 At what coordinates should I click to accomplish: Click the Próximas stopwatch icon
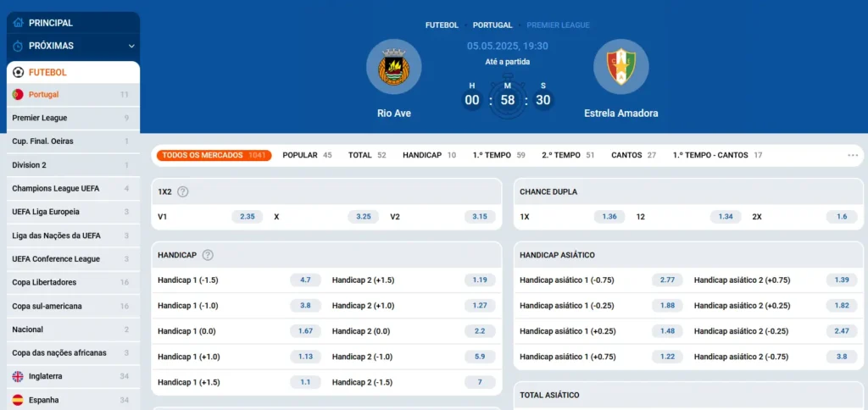point(19,46)
